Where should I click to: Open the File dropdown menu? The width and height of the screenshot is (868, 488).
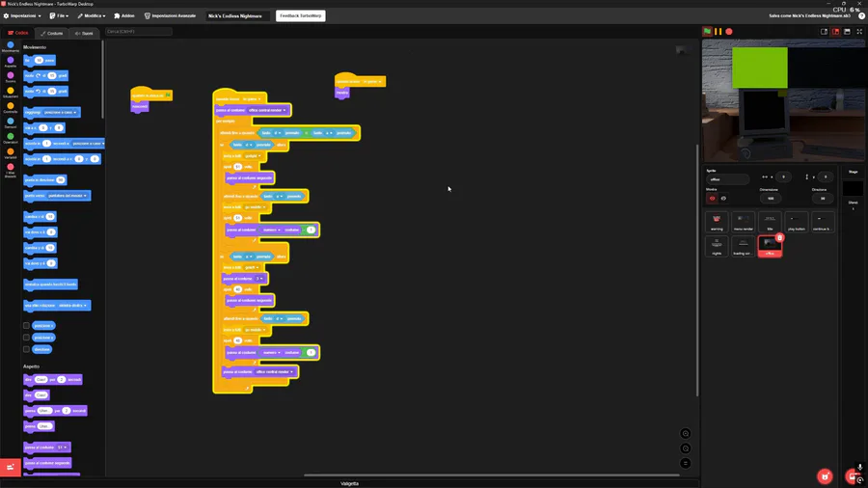pyautogui.click(x=59, y=15)
